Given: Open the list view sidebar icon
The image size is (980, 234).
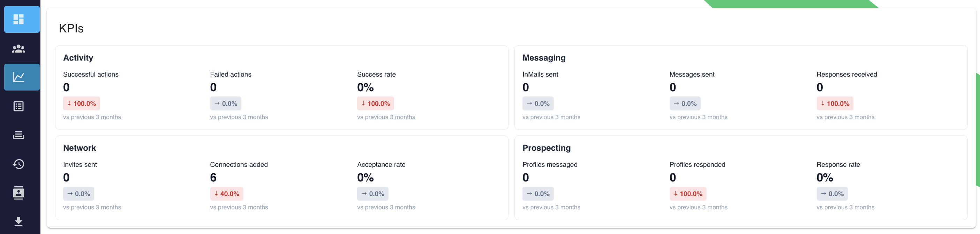Looking at the screenshot, I should 18,106.
